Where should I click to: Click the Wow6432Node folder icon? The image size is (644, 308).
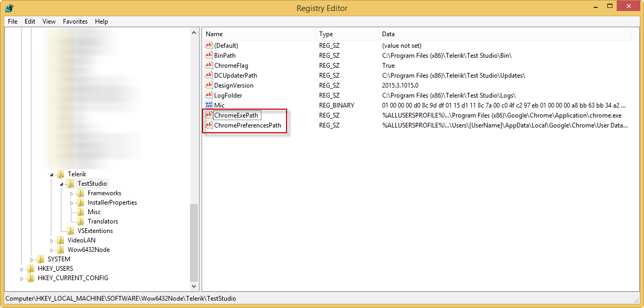click(61, 250)
